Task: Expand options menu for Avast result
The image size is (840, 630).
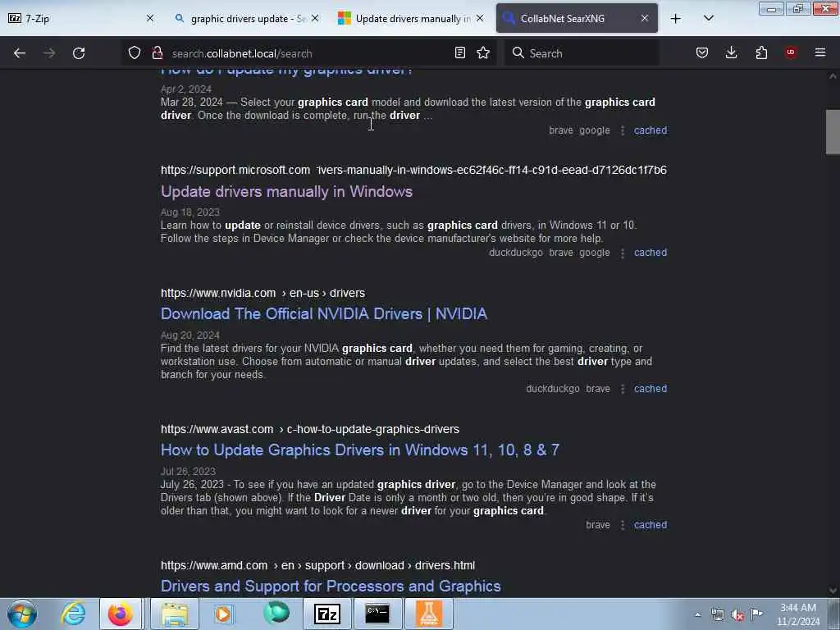Action: [623, 525]
